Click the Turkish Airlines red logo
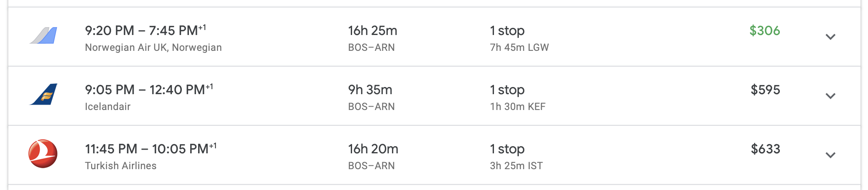 coord(43,154)
